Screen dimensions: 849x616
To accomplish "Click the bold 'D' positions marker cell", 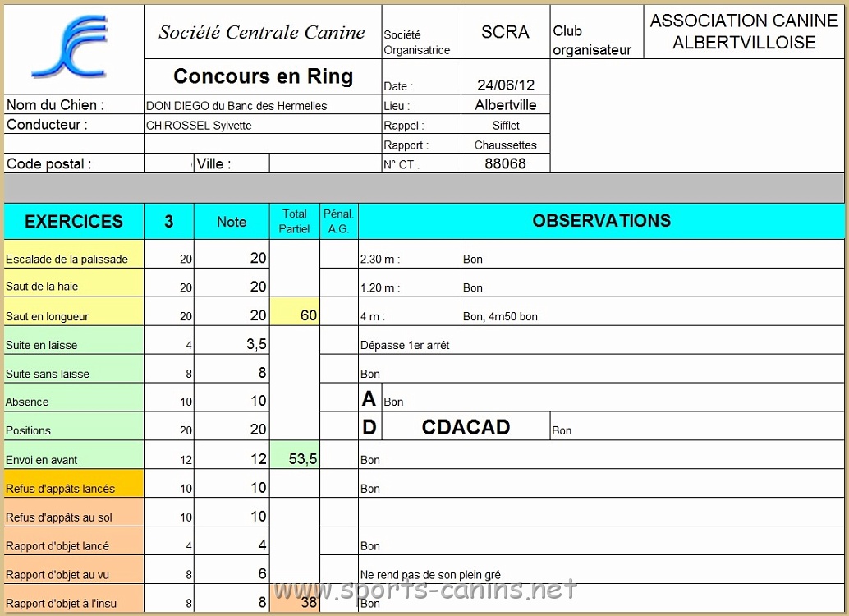I will point(369,426).
